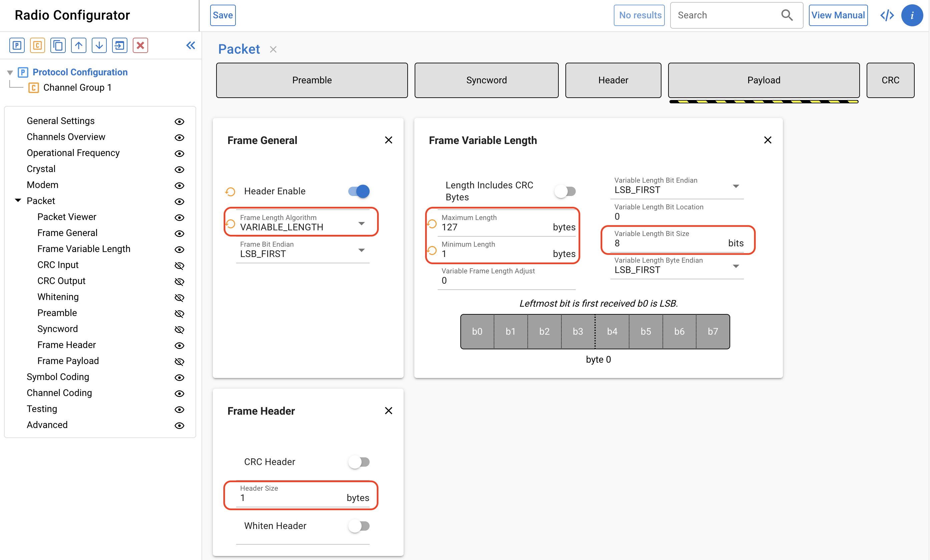The width and height of the screenshot is (930, 560).
Task: Open Frame Length Algorithm dropdown
Action: tap(361, 224)
